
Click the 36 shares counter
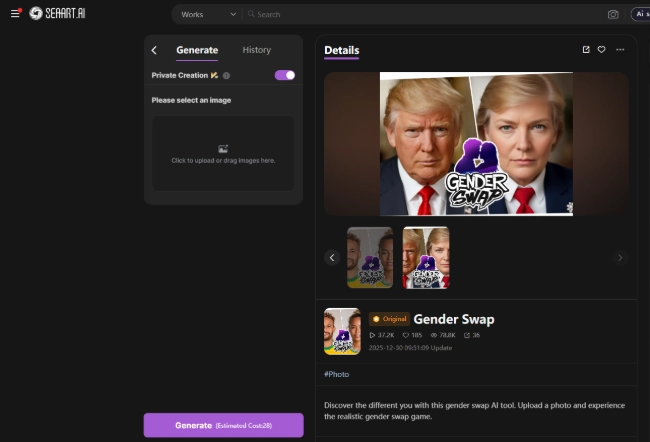(x=472, y=335)
